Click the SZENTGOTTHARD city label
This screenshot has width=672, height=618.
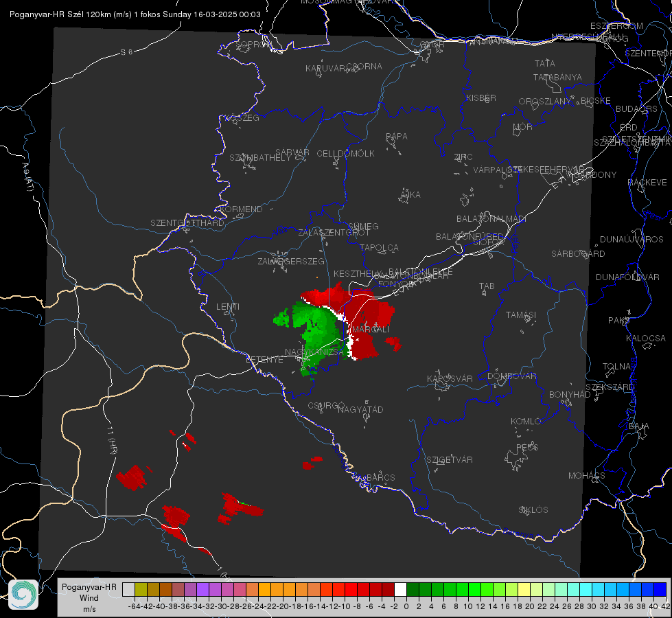pos(187,222)
